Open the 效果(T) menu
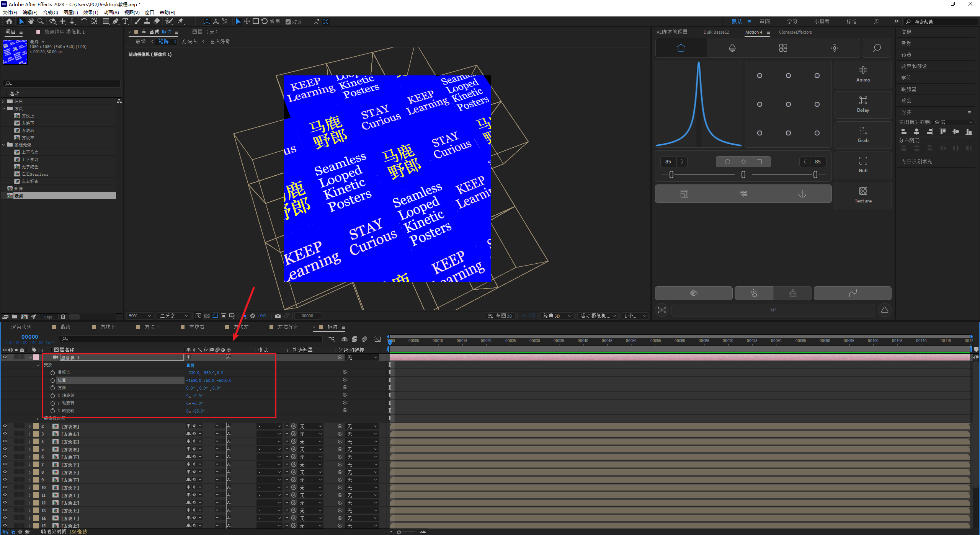 coord(90,12)
